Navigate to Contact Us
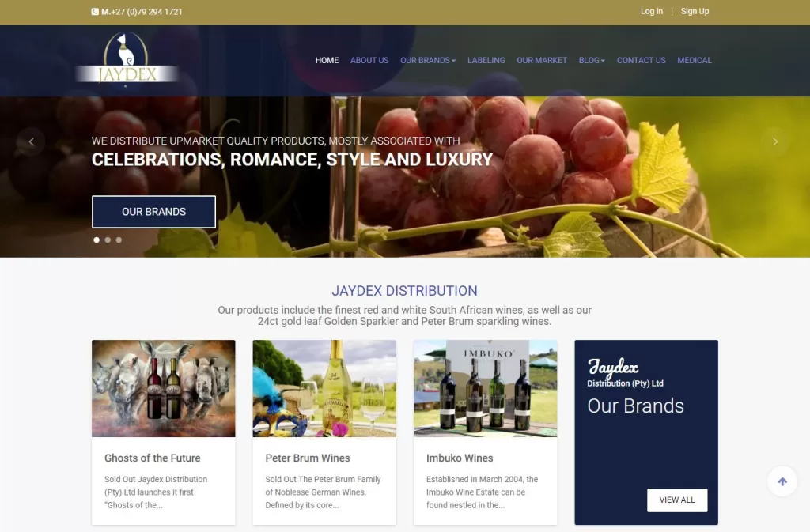 641,60
